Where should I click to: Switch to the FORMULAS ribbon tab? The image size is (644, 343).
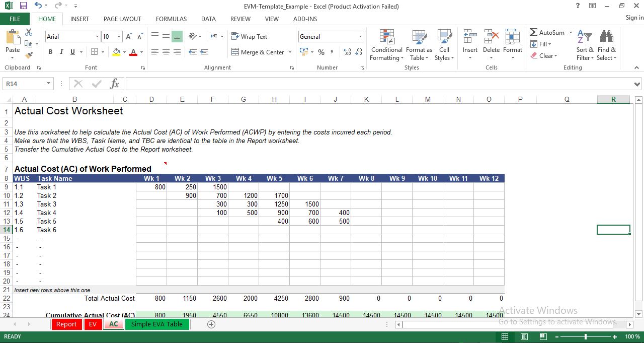pos(171,19)
